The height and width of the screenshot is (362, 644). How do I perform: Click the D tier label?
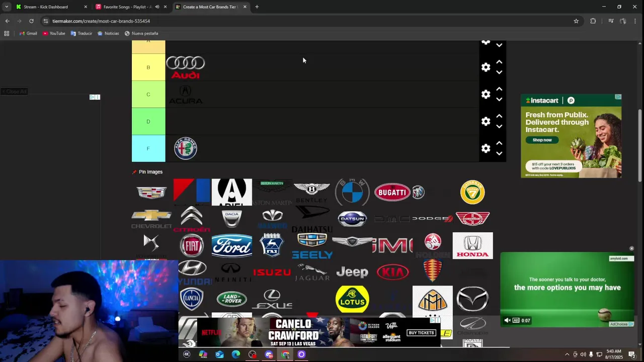click(148, 122)
